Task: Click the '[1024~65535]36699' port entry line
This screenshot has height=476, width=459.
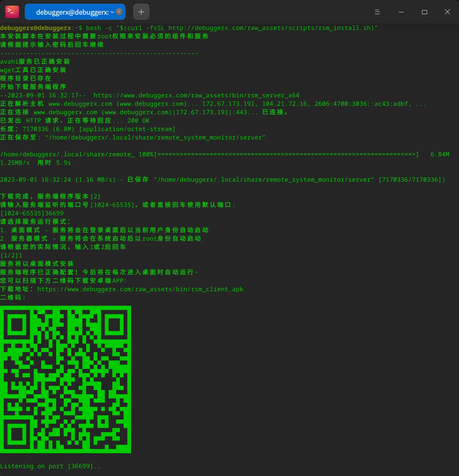Action: [32, 213]
